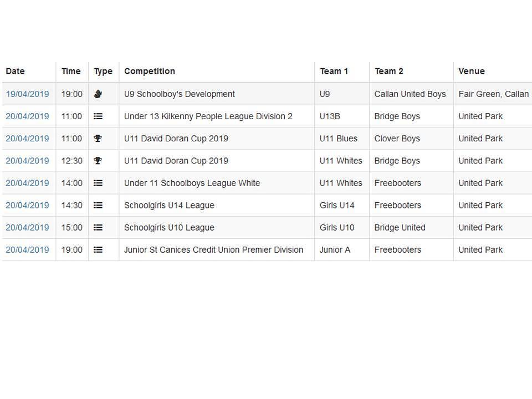Screen dimensions: 532x399
Task: Click the trophy icon for the 12:30 David Doran Cup
Action: pos(98,161)
